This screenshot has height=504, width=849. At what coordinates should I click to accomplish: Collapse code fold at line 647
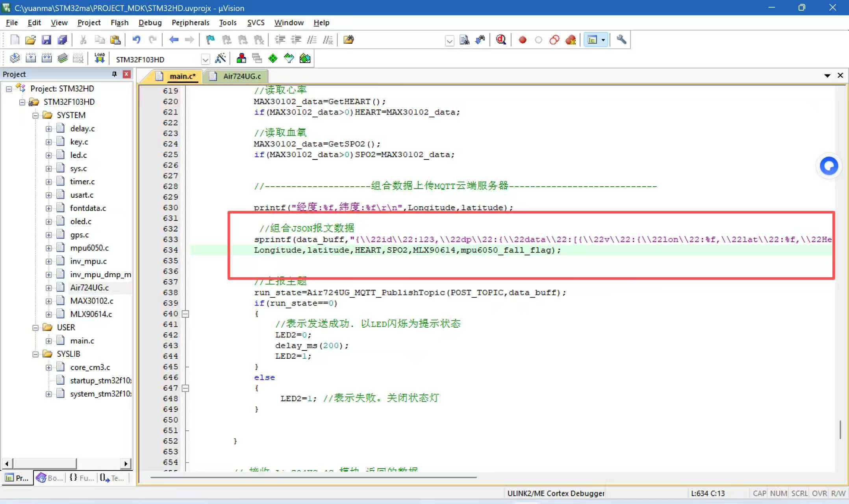[185, 388]
